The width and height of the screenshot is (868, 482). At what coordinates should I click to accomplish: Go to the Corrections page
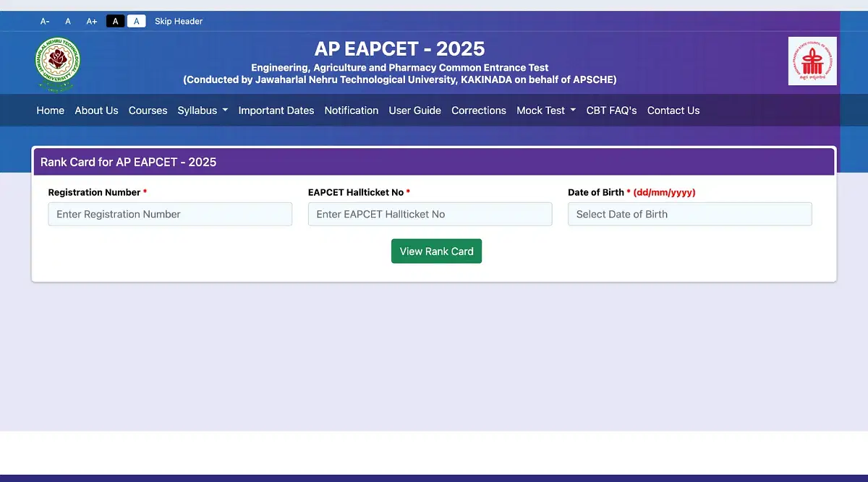(479, 111)
